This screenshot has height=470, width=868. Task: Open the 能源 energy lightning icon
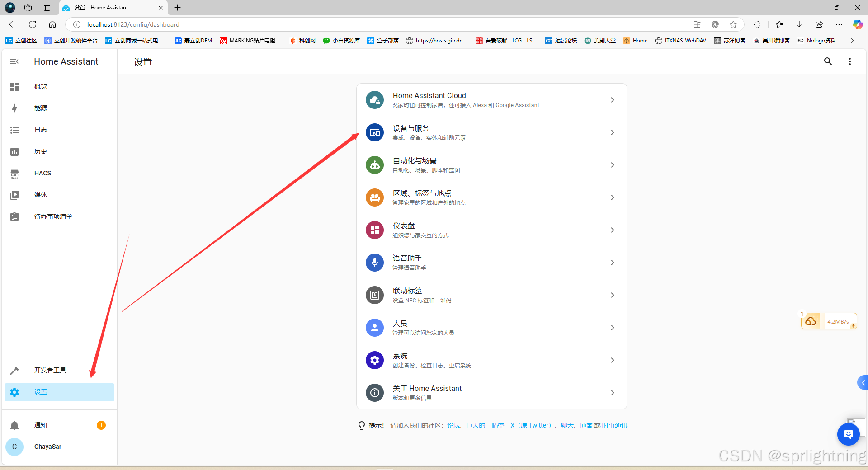(14, 108)
